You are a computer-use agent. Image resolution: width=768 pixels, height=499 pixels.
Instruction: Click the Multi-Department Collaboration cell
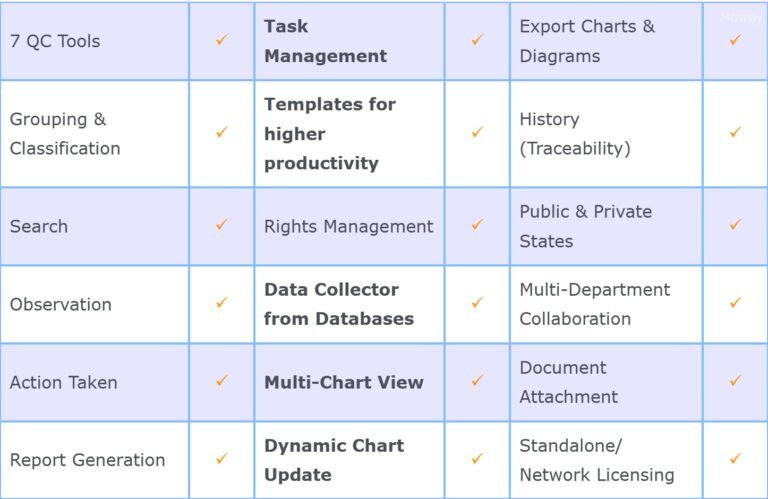(594, 304)
